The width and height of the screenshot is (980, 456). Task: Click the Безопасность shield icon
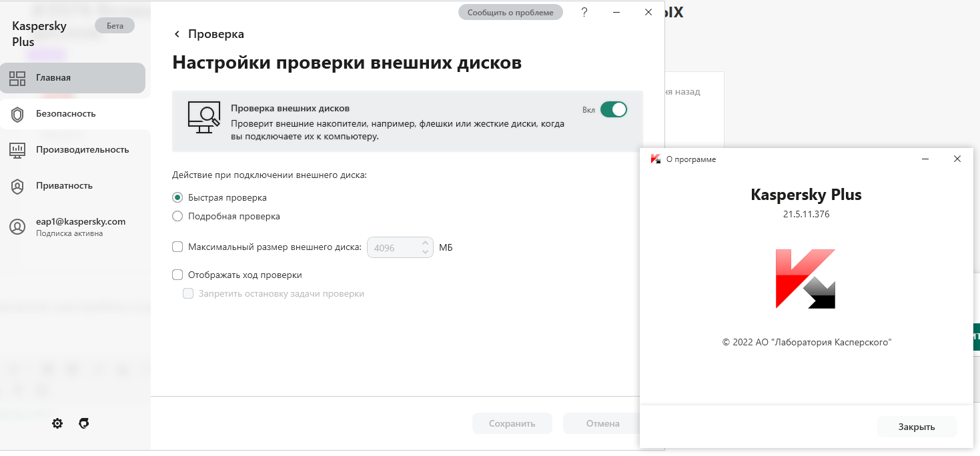click(17, 114)
